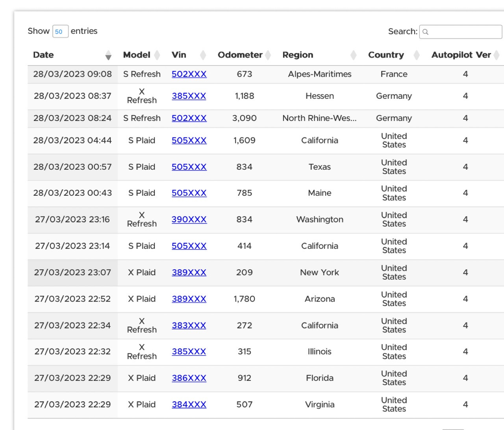Image resolution: width=504 pixels, height=430 pixels.
Task: Click Germany in the Hessen row
Action: tap(394, 96)
